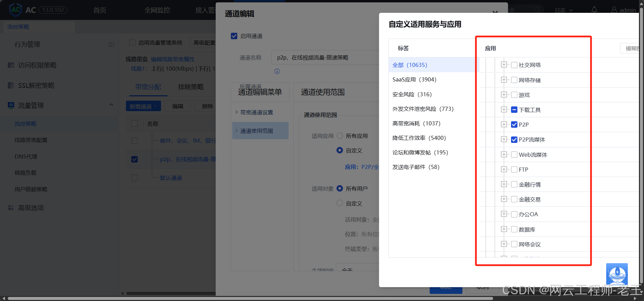The width and height of the screenshot is (644, 301).
Task: Close the 通道编辑 dialog
Action: tap(495, 13)
